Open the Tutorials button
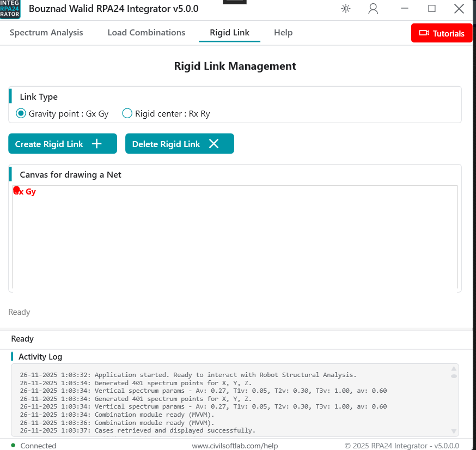476x450 pixels. (x=441, y=33)
